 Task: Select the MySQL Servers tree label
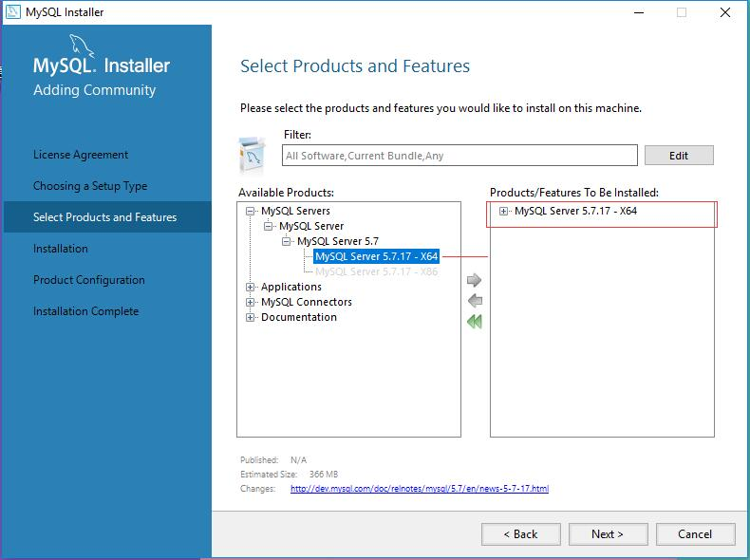pos(295,211)
